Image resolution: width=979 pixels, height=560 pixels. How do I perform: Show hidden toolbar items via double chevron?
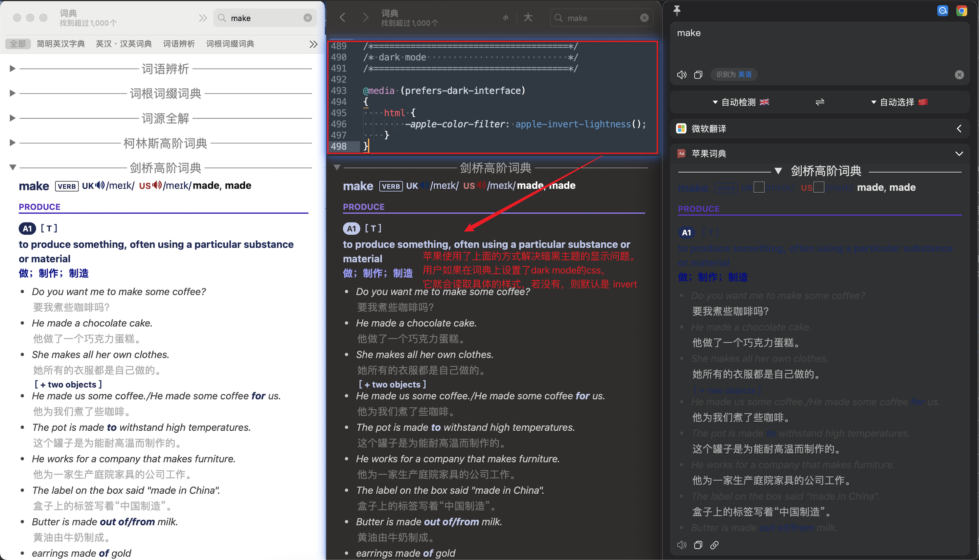203,18
